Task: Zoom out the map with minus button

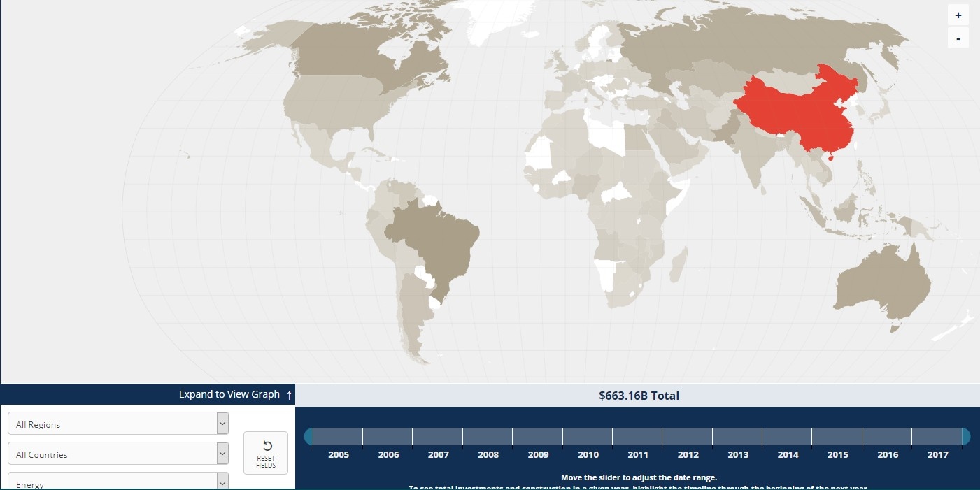Action: tap(958, 38)
